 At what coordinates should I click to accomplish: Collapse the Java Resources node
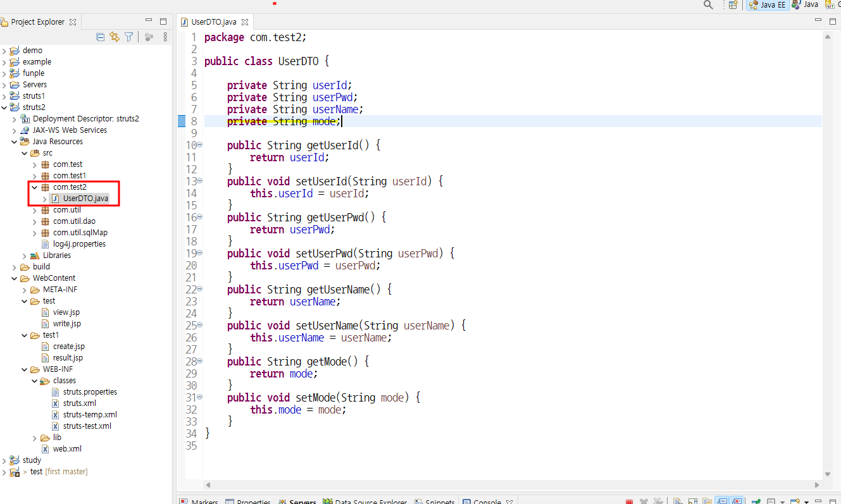tap(14, 142)
